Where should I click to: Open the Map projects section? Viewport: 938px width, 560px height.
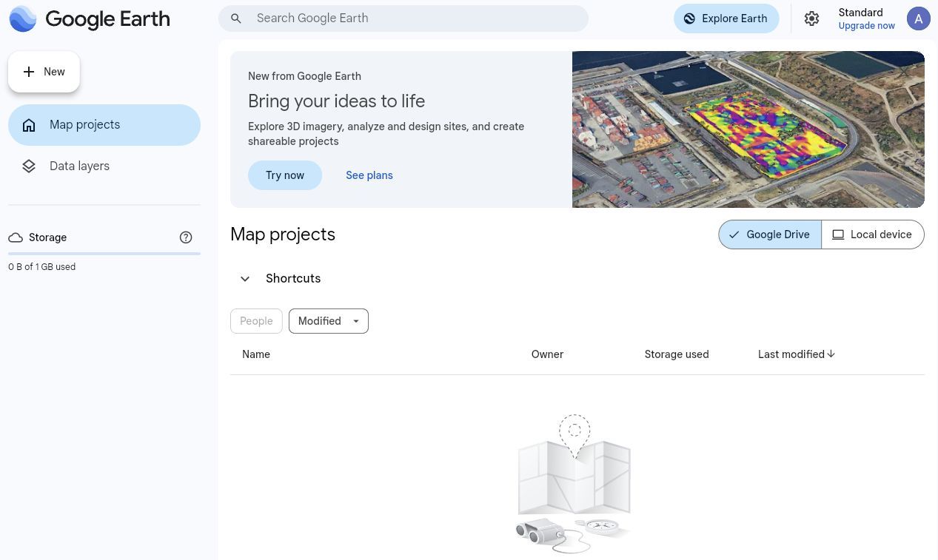pyautogui.click(x=104, y=125)
